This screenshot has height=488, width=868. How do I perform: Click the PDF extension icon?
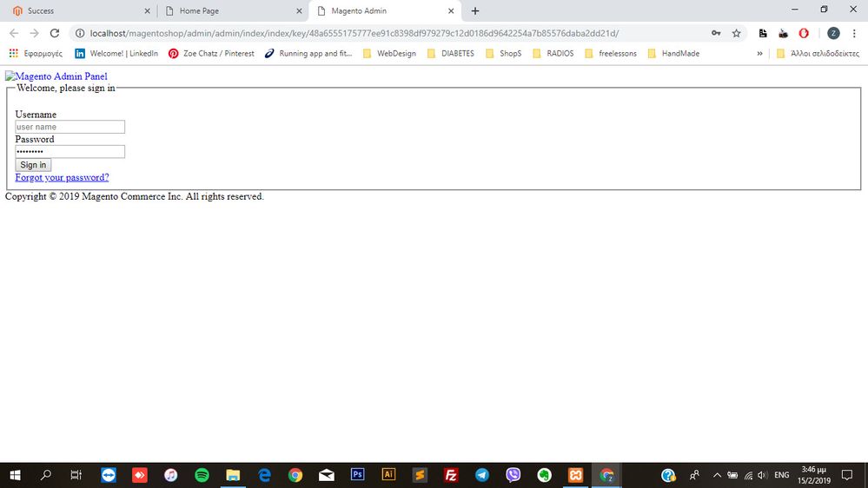pyautogui.click(x=763, y=33)
